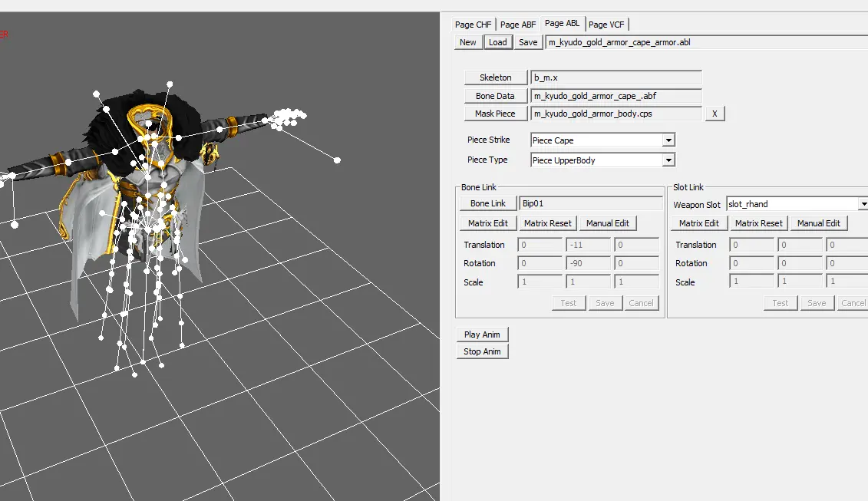Click the Bip01 bone link field
Viewport: 868px width, 501px height.
[x=591, y=203]
